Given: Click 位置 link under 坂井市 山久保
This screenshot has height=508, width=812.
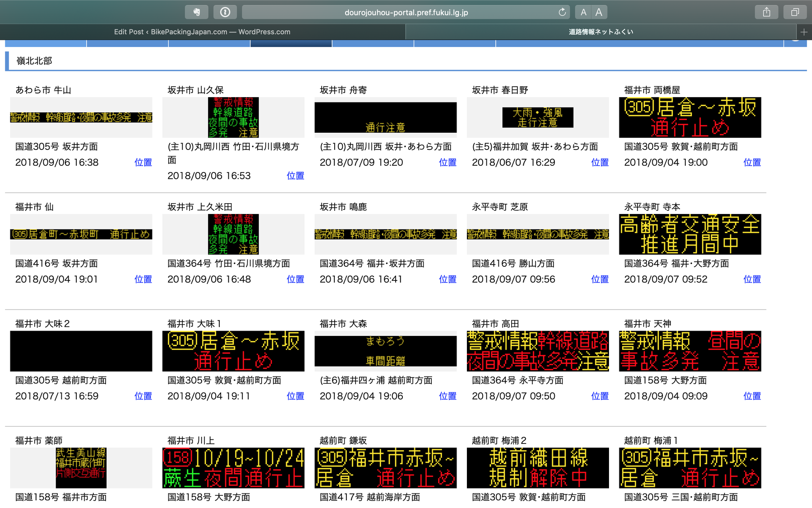Looking at the screenshot, I should (295, 176).
